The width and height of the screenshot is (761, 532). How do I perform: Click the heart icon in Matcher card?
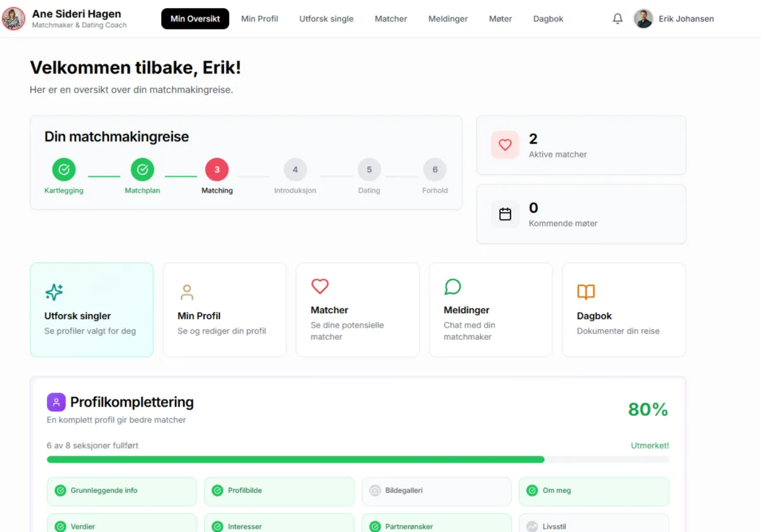(x=320, y=286)
